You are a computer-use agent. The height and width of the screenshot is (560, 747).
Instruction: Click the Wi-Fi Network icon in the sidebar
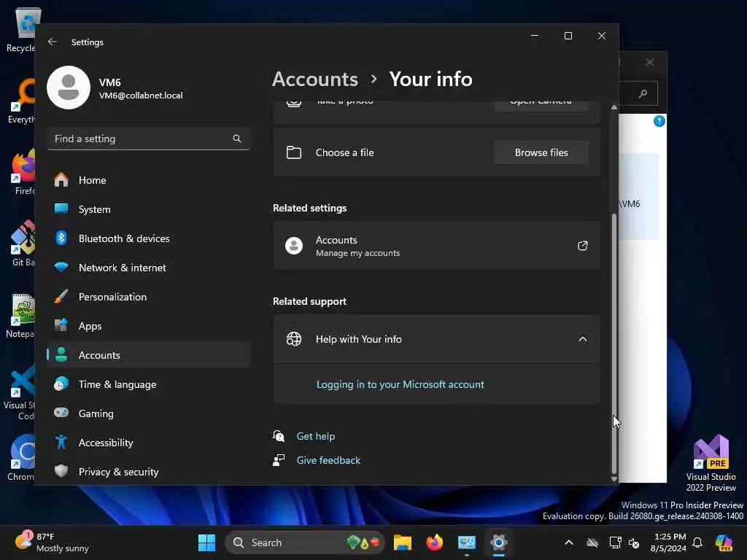tap(61, 267)
